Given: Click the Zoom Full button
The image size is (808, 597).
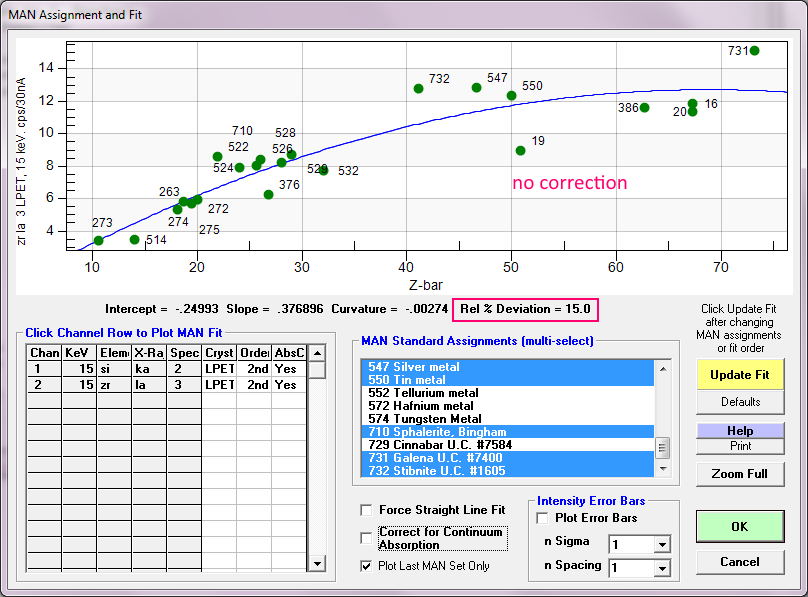Looking at the screenshot, I should (740, 474).
